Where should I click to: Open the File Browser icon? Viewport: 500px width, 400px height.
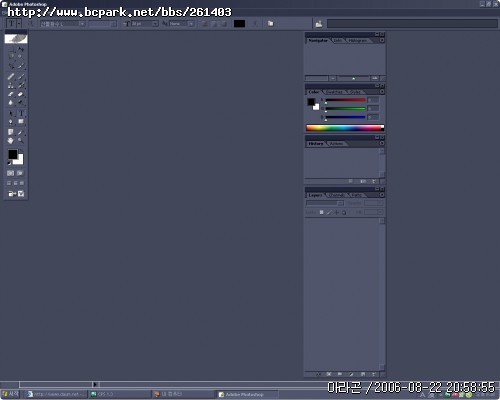[x=319, y=24]
